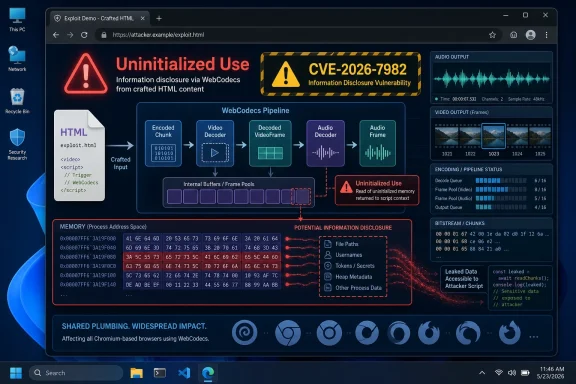Click the Usernames disclosure item
Image resolution: width=576 pixels, height=384 pixels.
pyautogui.click(x=344, y=255)
